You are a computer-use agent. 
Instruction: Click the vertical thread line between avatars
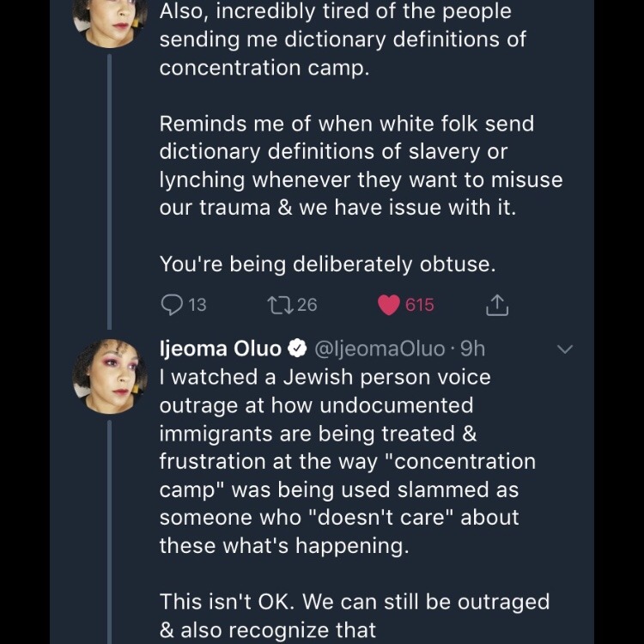109,189
